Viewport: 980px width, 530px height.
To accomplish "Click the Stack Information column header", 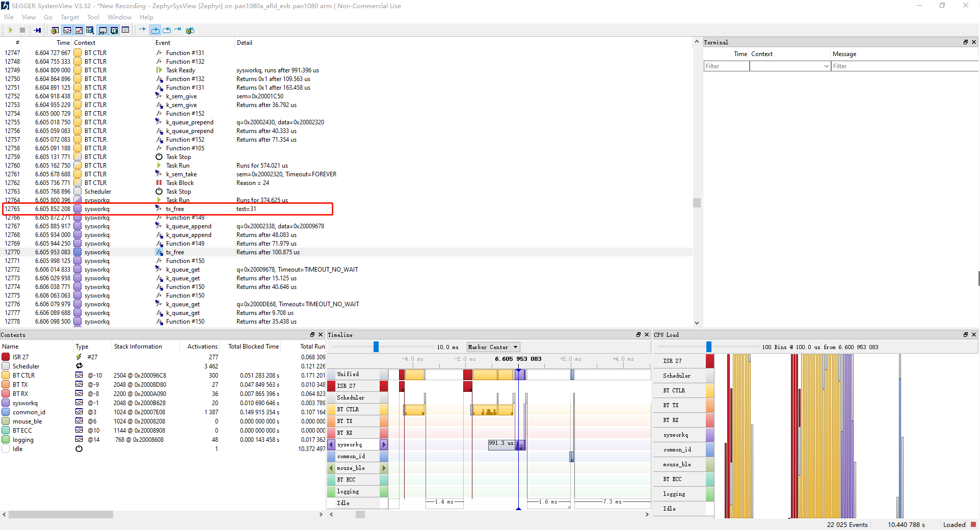I will click(x=138, y=347).
